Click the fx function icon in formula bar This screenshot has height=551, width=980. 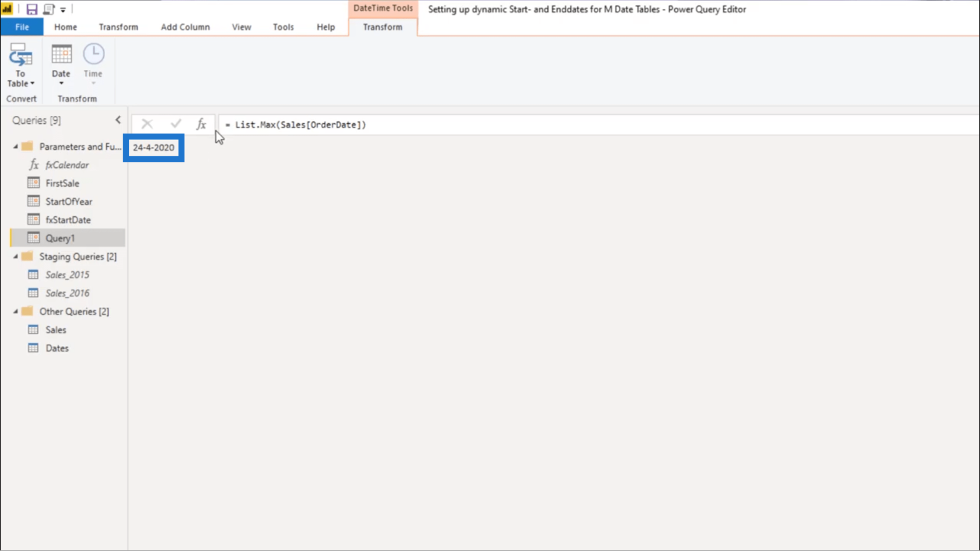[201, 124]
